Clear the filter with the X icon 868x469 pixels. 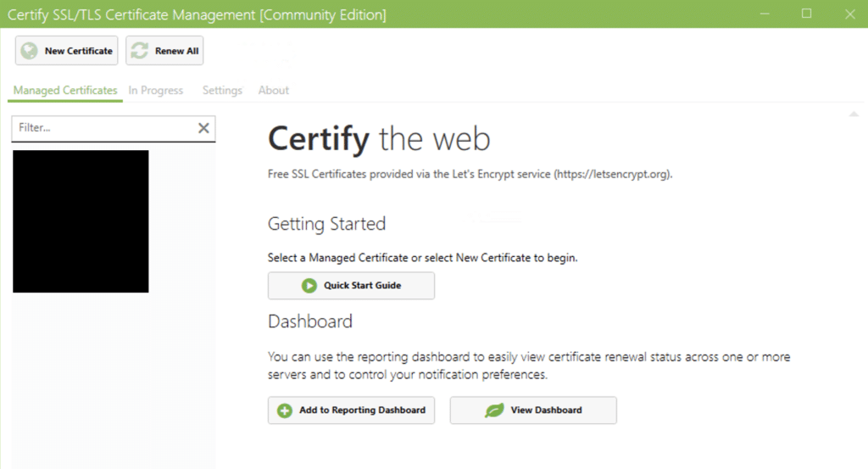click(203, 128)
